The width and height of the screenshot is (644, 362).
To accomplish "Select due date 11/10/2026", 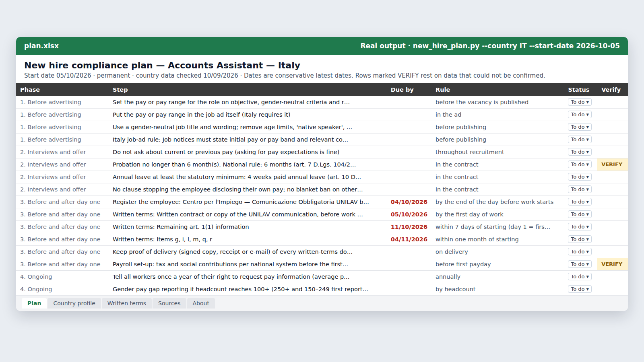I will tap(409, 227).
